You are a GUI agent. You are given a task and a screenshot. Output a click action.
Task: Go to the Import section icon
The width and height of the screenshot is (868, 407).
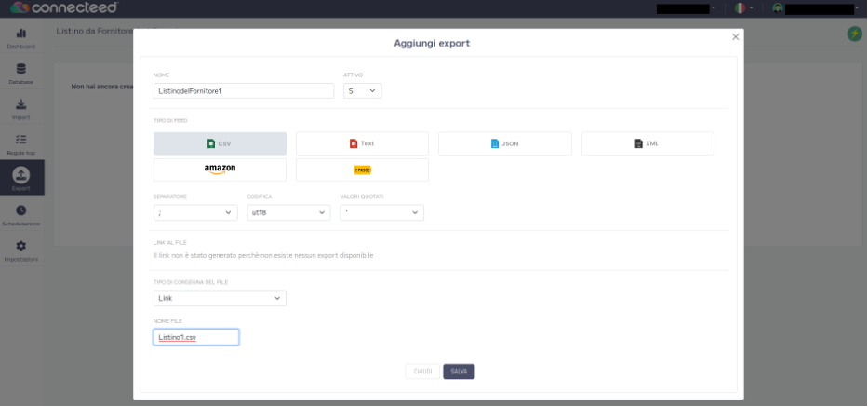click(21, 105)
